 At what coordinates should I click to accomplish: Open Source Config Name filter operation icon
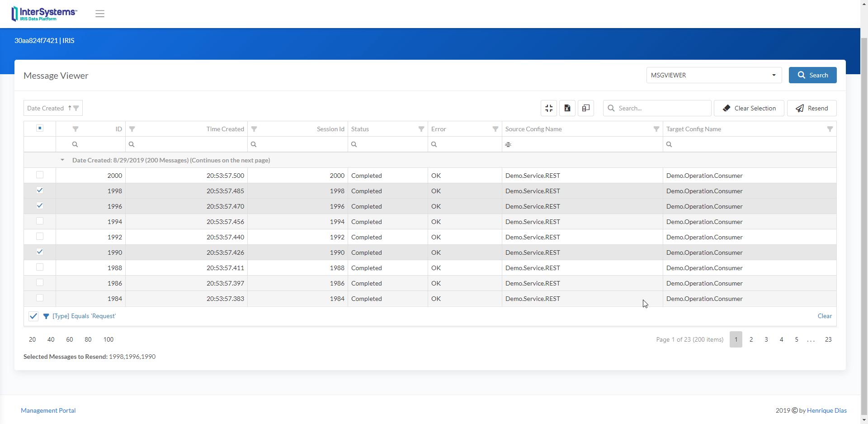pyautogui.click(x=508, y=144)
